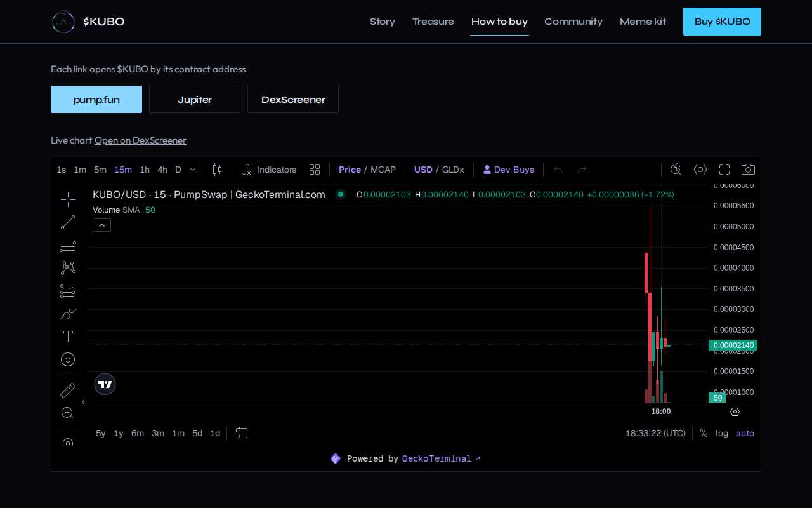The height and width of the screenshot is (508, 812).
Task: Open chart settings hexagon icon
Action: click(700, 170)
